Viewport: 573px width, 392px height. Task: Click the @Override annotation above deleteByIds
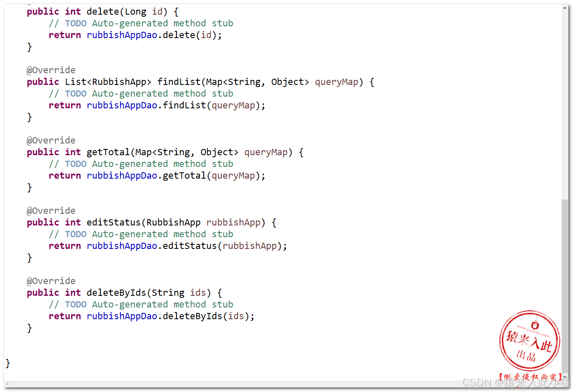[51, 281]
